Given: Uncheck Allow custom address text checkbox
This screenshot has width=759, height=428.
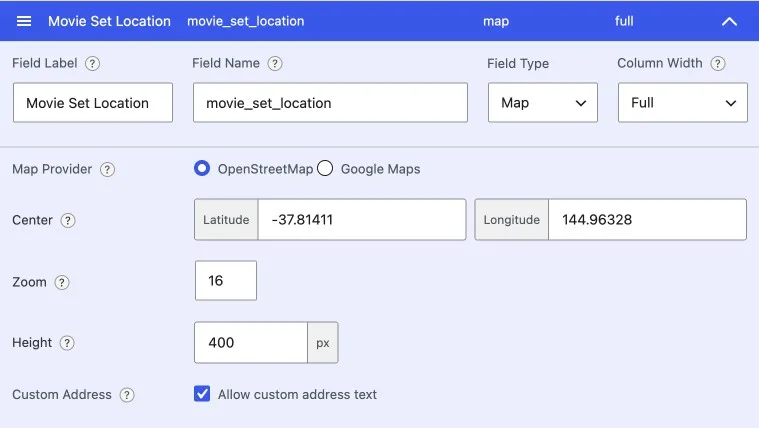Looking at the screenshot, I should [202, 394].
